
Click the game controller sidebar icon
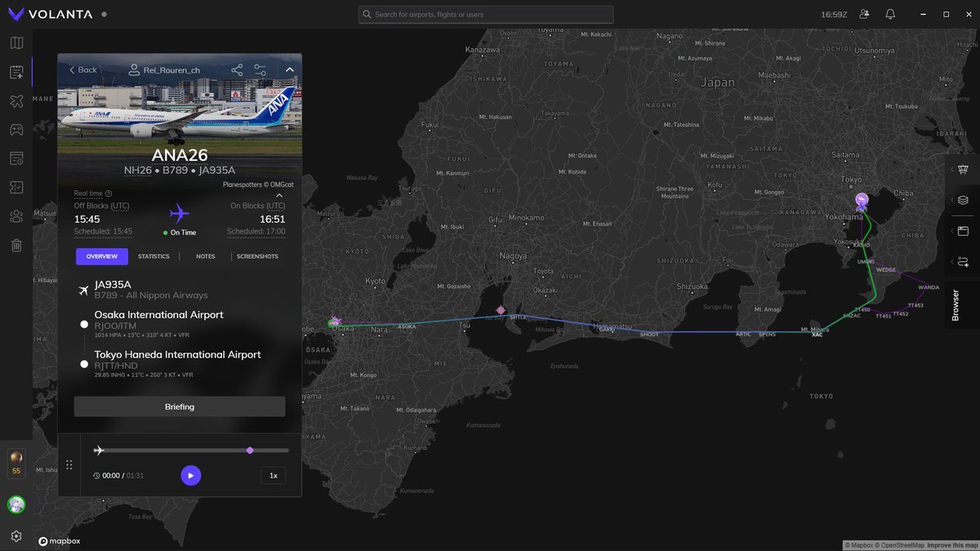coord(16,130)
